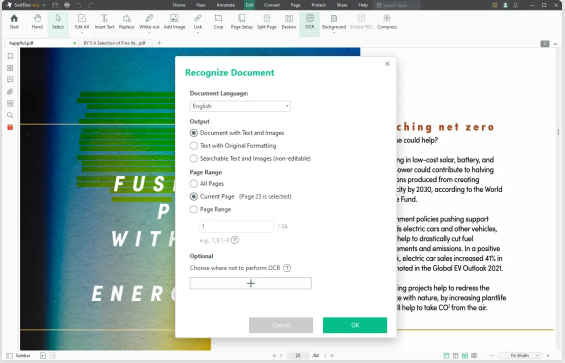Switch to the Convert menu tab
Screen dimensions: 565x363
[272, 5]
